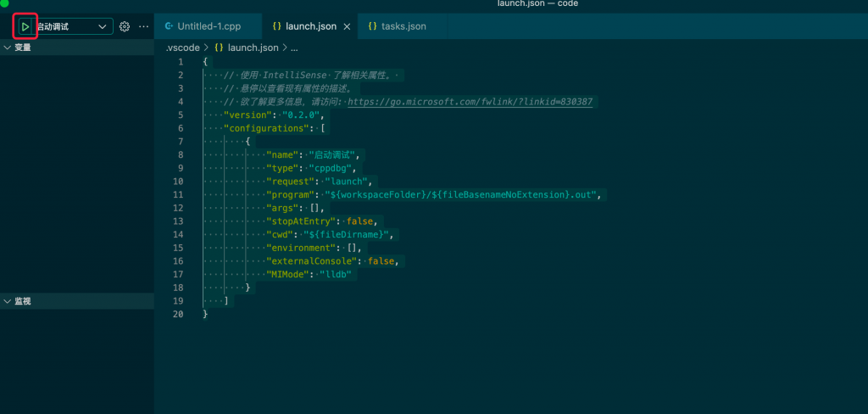
Task: Switch to the tasks.json tab
Action: tap(403, 26)
